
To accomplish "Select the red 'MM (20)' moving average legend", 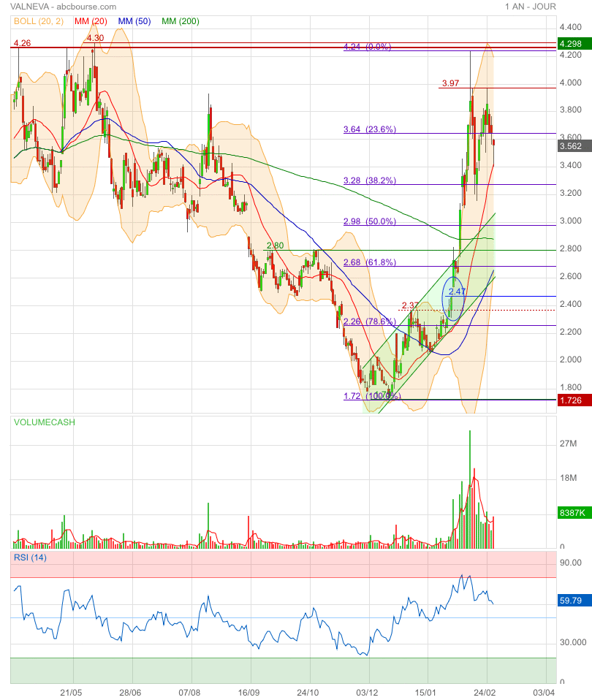I will [x=91, y=21].
